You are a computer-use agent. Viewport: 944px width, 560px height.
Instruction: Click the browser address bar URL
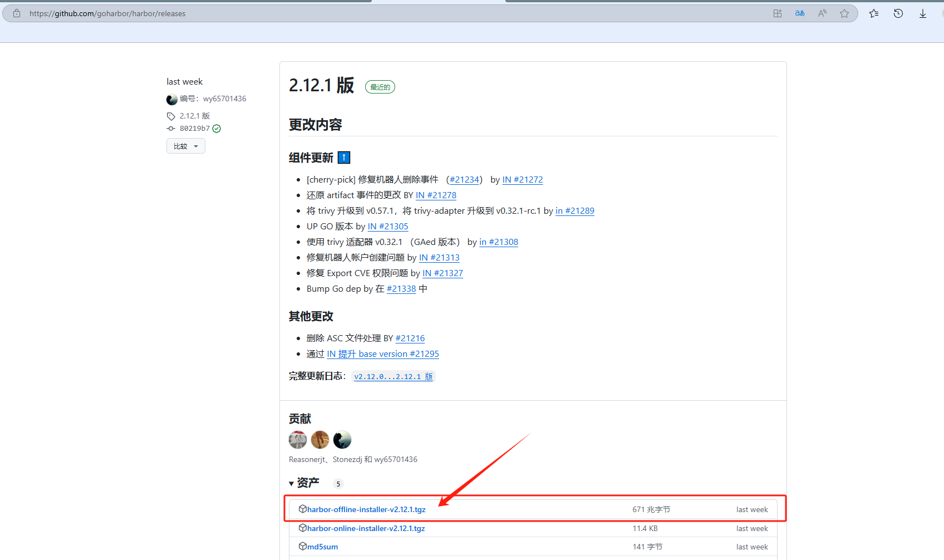(x=107, y=13)
